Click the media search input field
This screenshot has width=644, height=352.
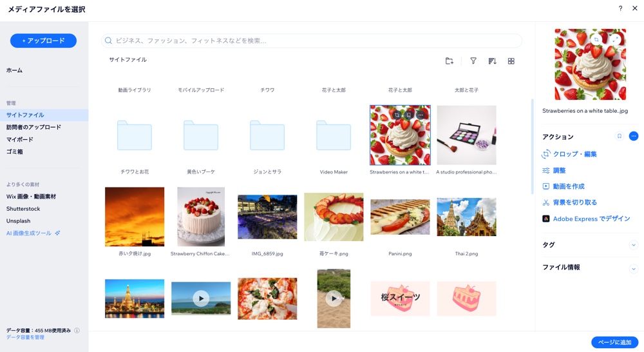312,41
